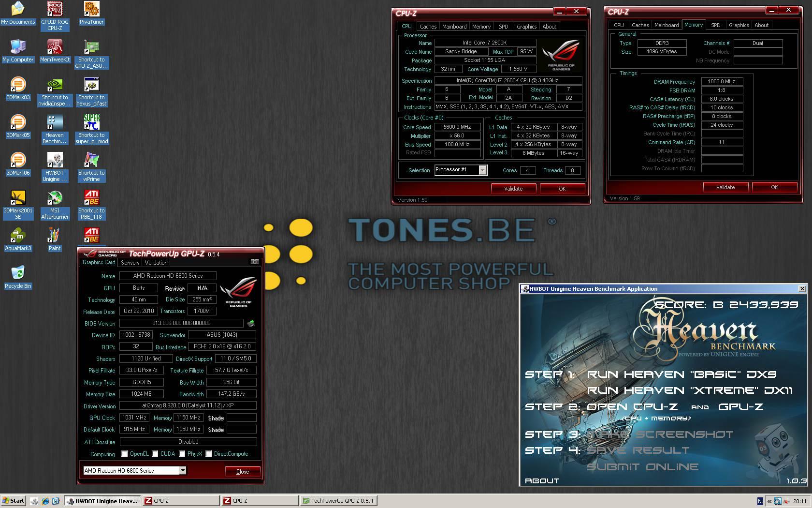Click Name field Intel Core i7 2600K
812x508 pixels.
pos(485,43)
